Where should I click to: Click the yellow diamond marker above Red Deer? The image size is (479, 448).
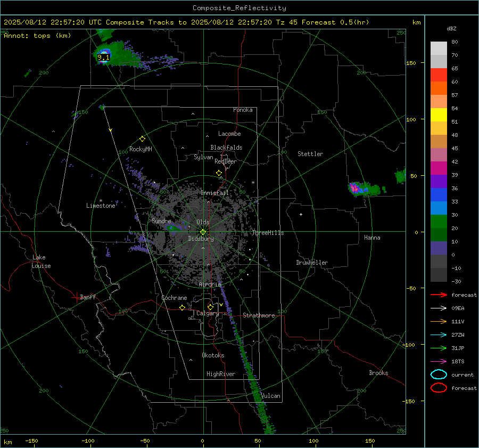(x=219, y=173)
